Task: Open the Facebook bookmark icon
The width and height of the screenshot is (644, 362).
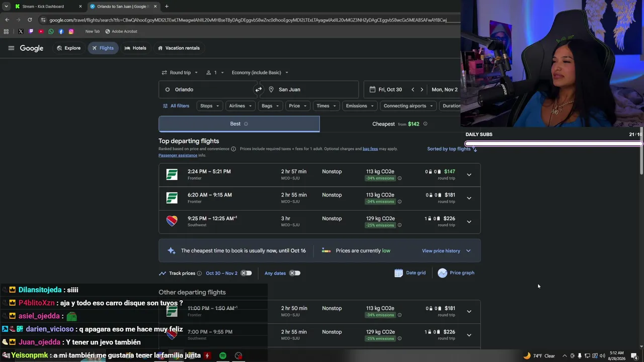Action: click(x=61, y=31)
